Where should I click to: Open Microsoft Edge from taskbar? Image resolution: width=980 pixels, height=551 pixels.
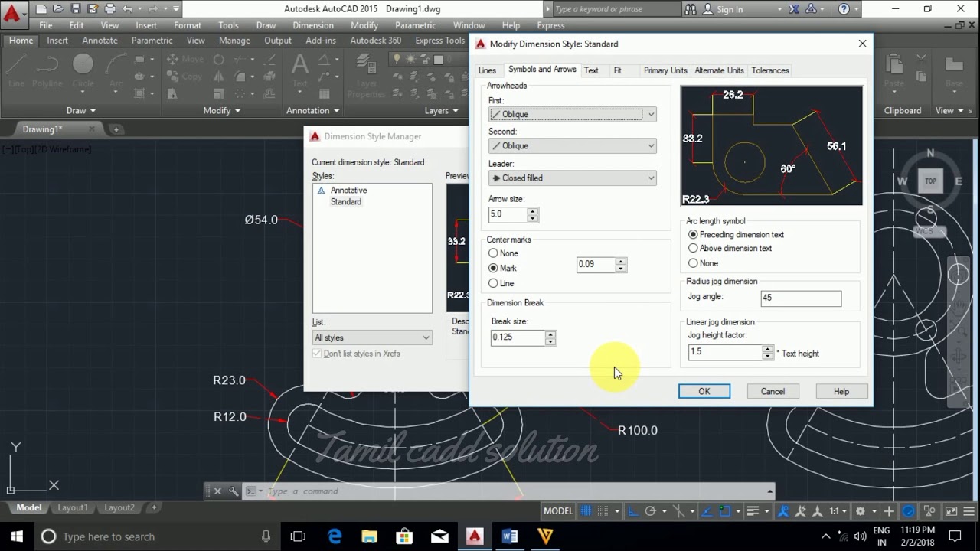335,536
